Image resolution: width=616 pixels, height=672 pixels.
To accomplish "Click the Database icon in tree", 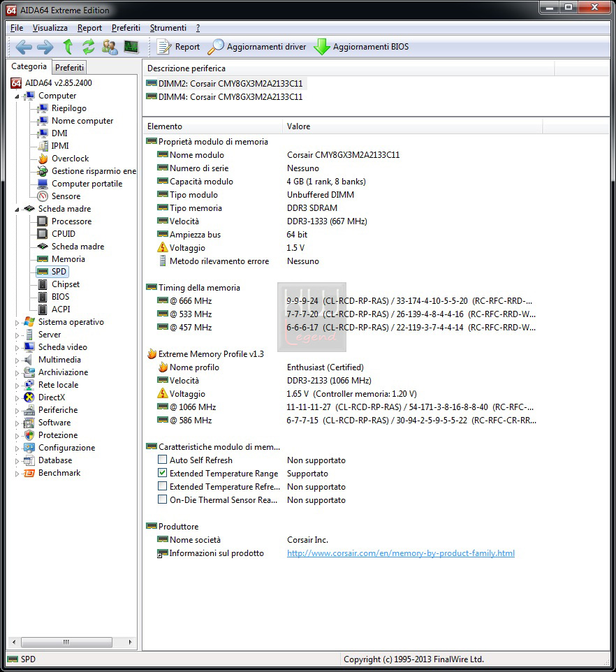I will (x=29, y=460).
